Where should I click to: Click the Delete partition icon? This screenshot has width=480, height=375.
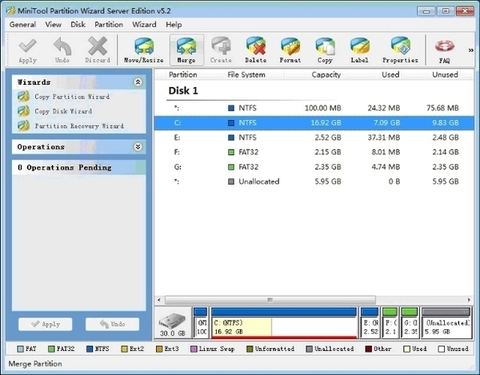pyautogui.click(x=256, y=50)
